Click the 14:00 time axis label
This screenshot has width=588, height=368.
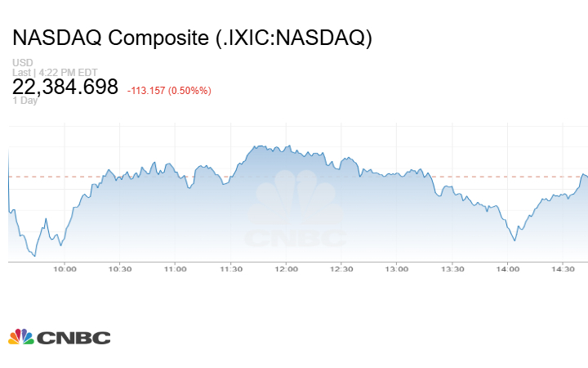(508, 268)
